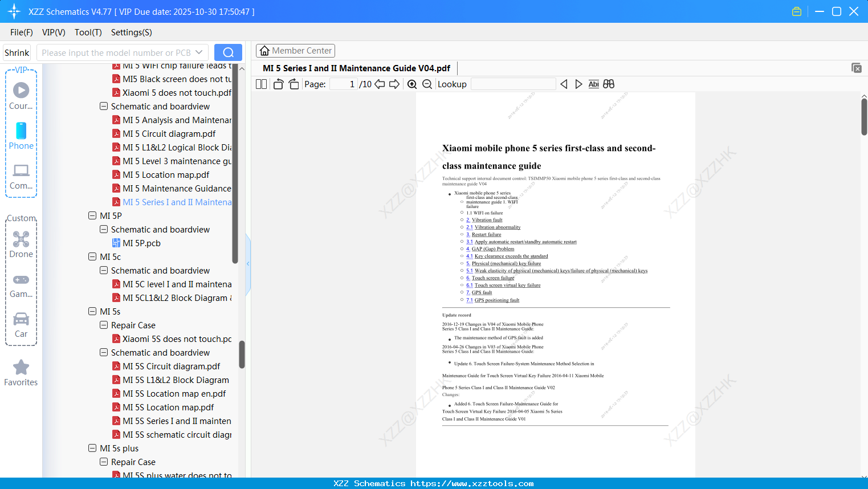
Task: Open MI 5 Location map.pdf
Action: [161, 175]
